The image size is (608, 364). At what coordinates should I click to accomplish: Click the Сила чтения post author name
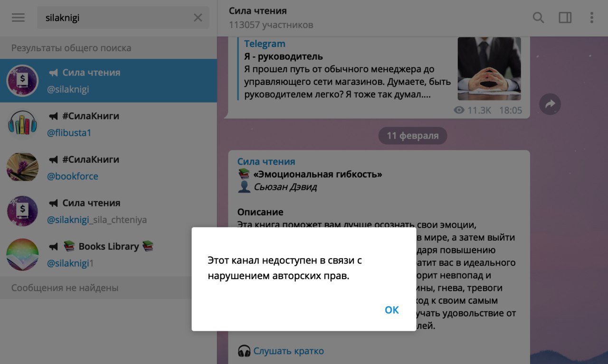pyautogui.click(x=266, y=161)
